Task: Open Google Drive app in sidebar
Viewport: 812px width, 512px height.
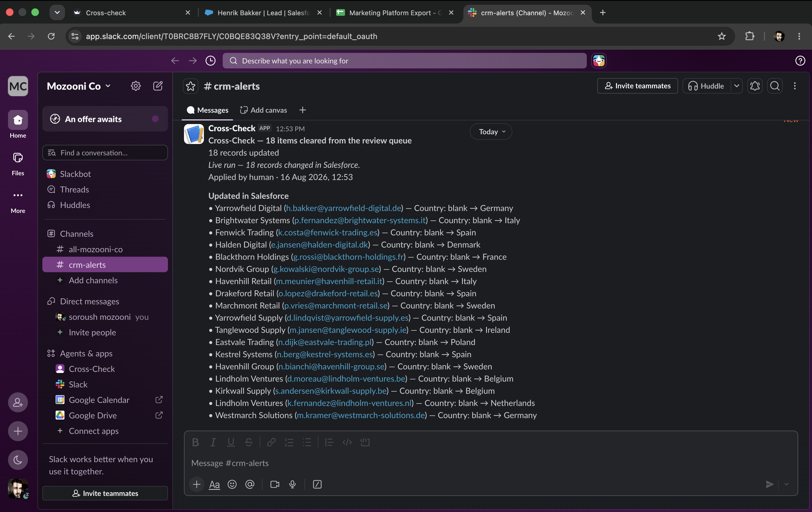Action: click(x=105, y=415)
